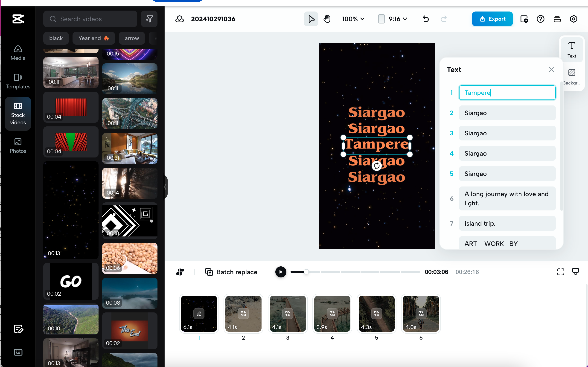Select the pointer selection tool
The width and height of the screenshot is (588, 367).
(311, 19)
